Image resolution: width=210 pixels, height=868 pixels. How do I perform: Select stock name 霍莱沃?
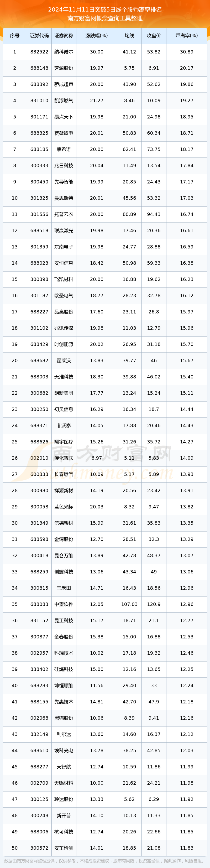tap(64, 361)
